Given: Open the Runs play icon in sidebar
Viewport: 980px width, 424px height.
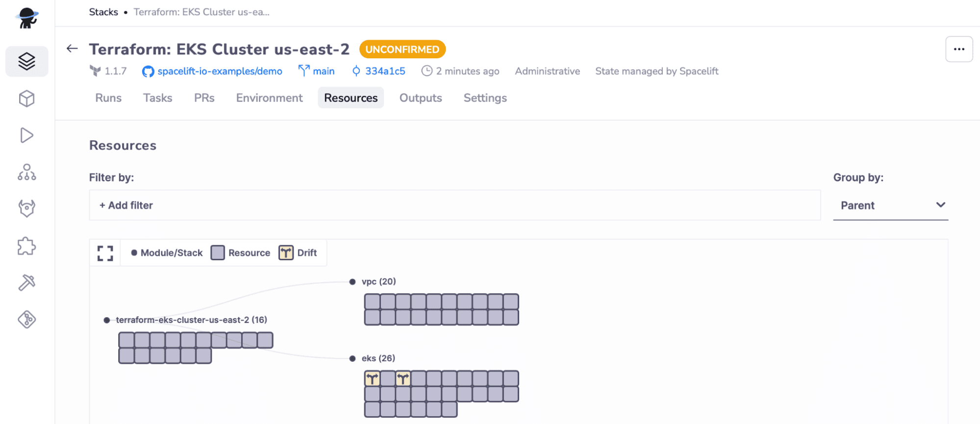Looking at the screenshot, I should [26, 135].
